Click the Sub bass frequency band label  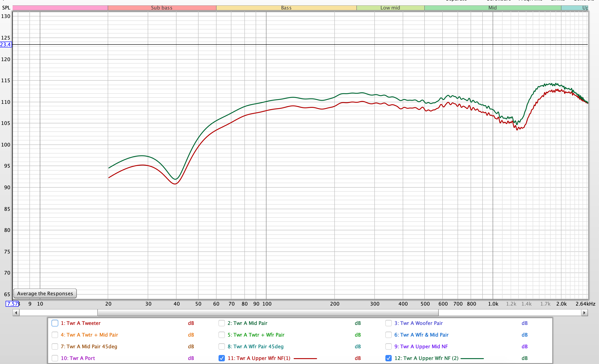(162, 8)
